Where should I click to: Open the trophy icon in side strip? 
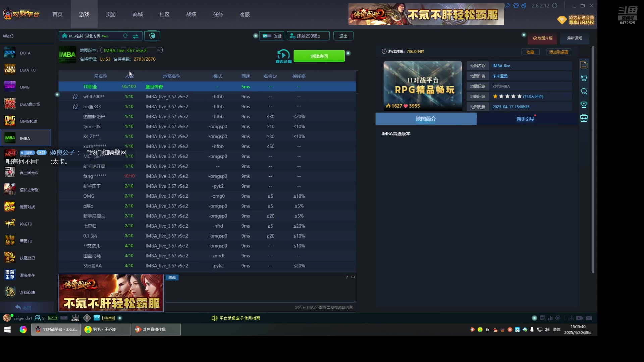(x=584, y=105)
